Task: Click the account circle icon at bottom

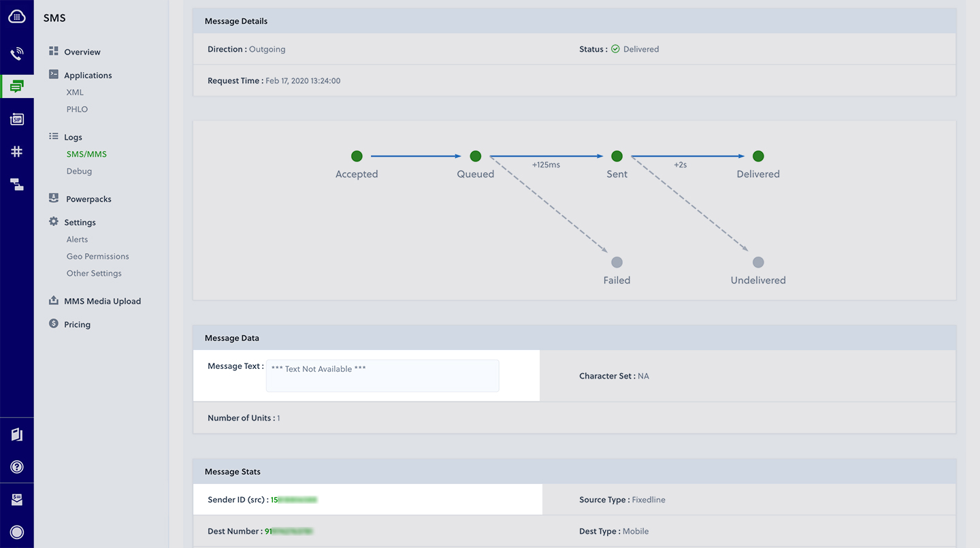Action: coord(17,532)
